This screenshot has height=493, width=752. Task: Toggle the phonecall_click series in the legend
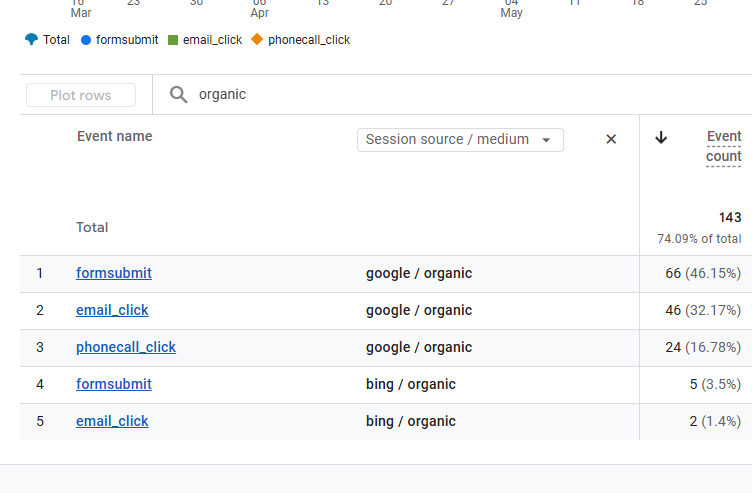[x=309, y=40]
